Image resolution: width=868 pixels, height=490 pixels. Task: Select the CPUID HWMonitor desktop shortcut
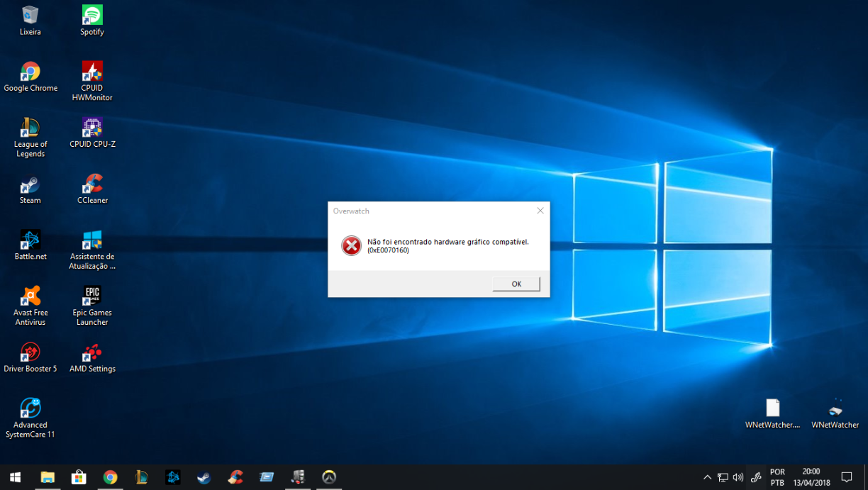(92, 81)
